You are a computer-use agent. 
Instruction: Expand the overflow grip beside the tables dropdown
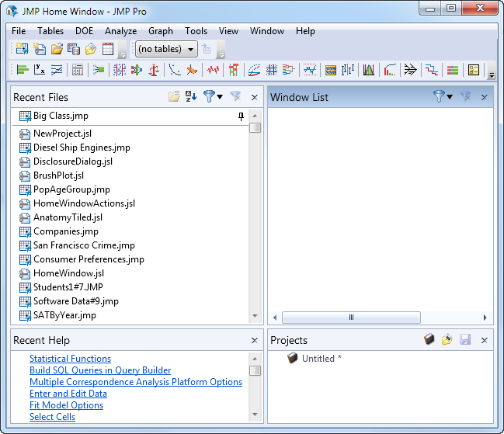coord(221,54)
